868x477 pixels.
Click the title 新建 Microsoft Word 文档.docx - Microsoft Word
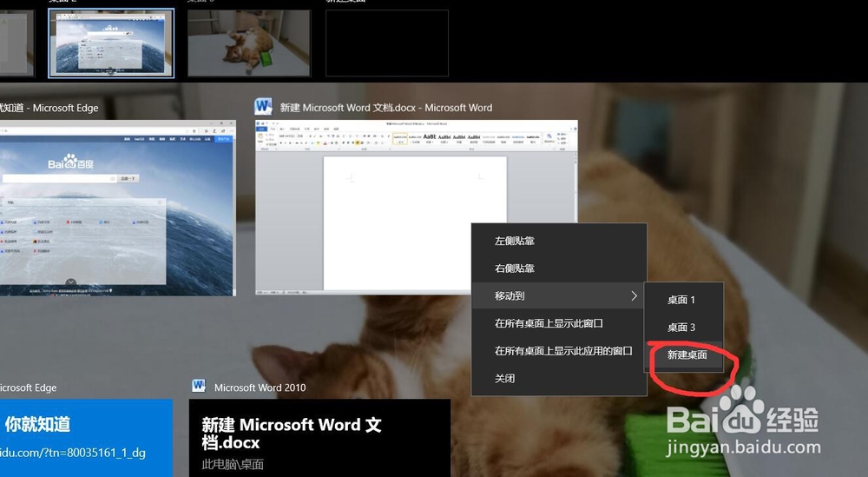386,108
